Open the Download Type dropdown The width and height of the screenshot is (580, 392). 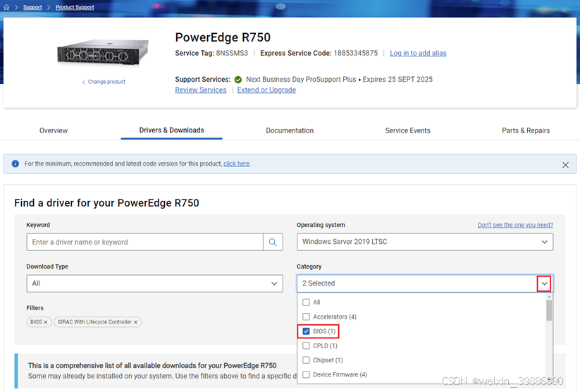coord(154,283)
